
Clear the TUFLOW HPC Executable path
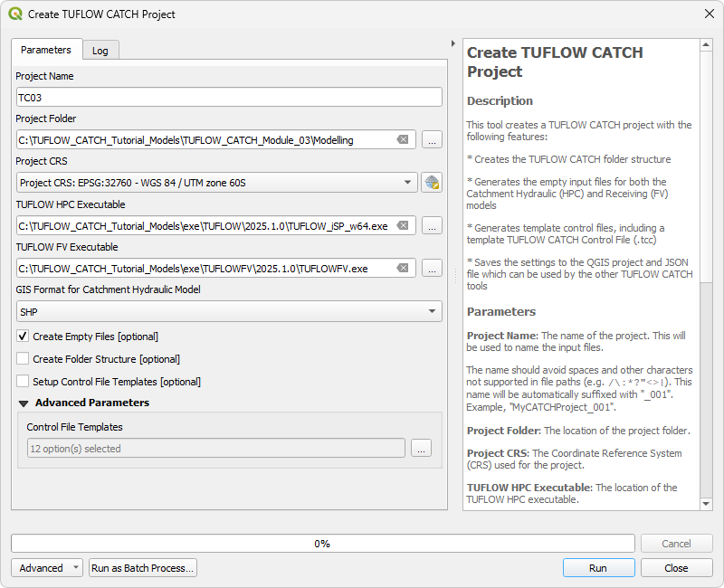pyautogui.click(x=403, y=226)
